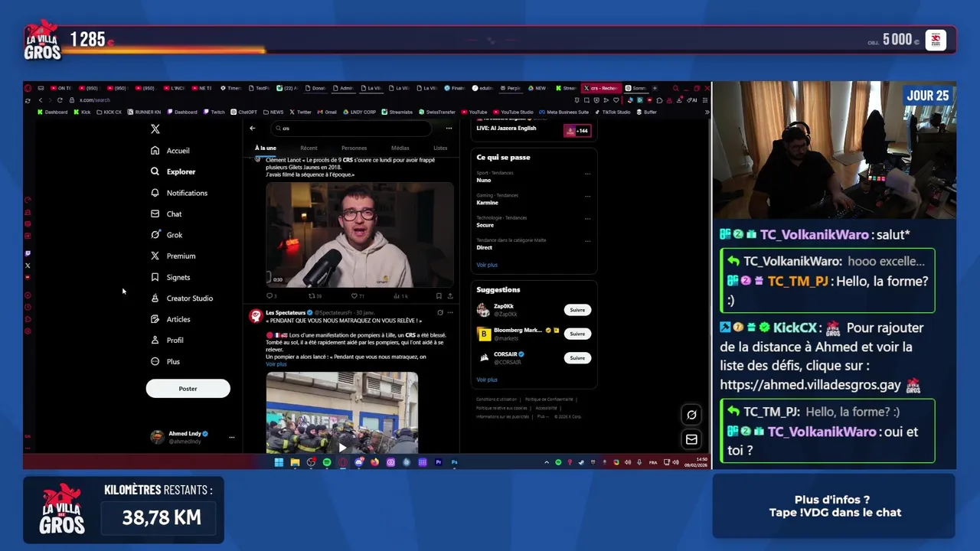The width and height of the screenshot is (980, 551).
Task: Open the YouTube Studio bookmark
Action: point(513,112)
